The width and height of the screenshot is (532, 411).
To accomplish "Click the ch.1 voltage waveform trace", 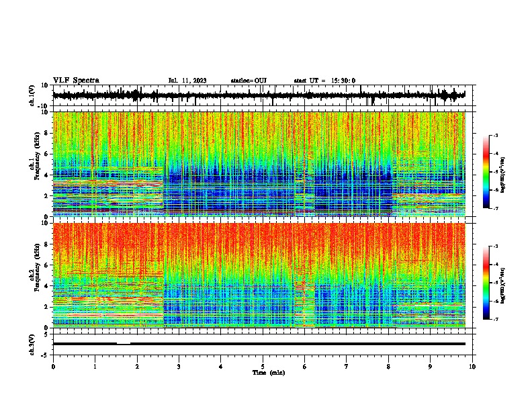I will click(x=259, y=95).
